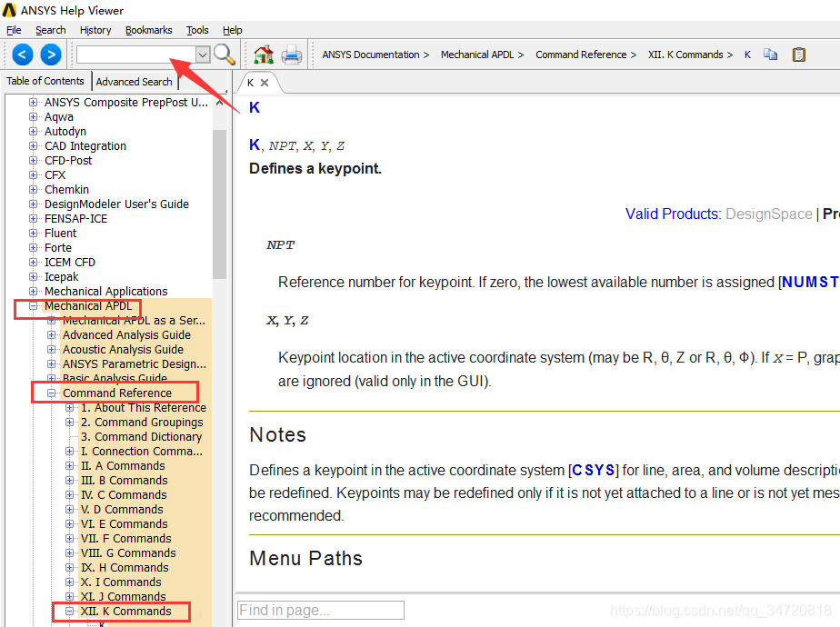Screen dimensions: 840x627
Task: Open the History menu
Action: click(95, 30)
